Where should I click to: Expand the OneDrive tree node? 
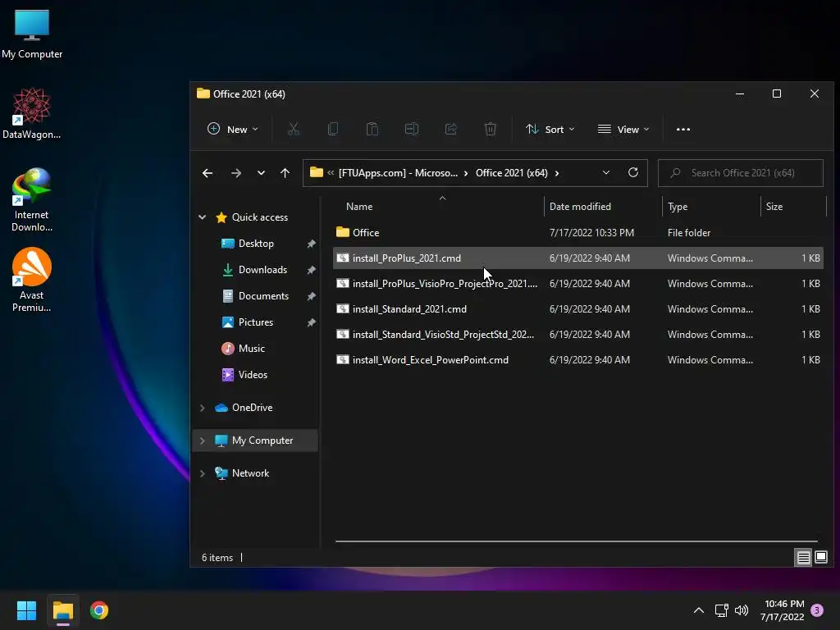pos(202,408)
